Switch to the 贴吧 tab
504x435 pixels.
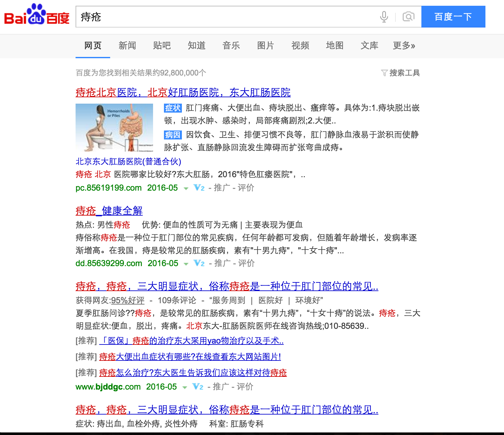(162, 45)
